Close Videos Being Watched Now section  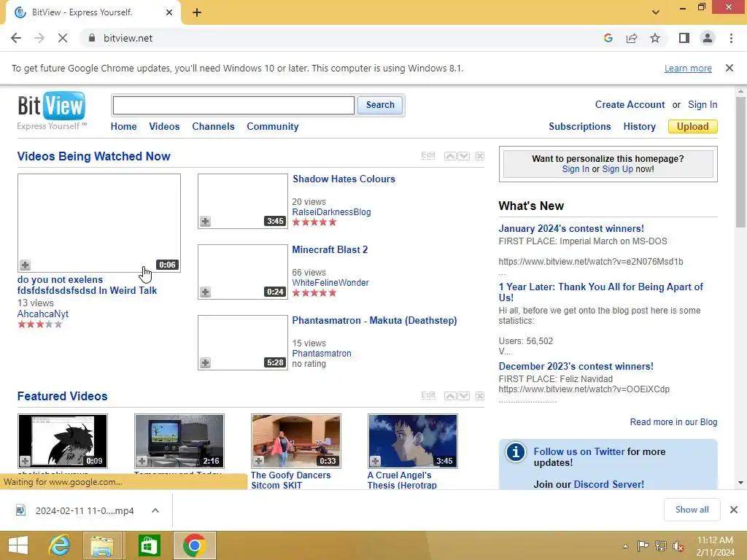click(x=480, y=156)
